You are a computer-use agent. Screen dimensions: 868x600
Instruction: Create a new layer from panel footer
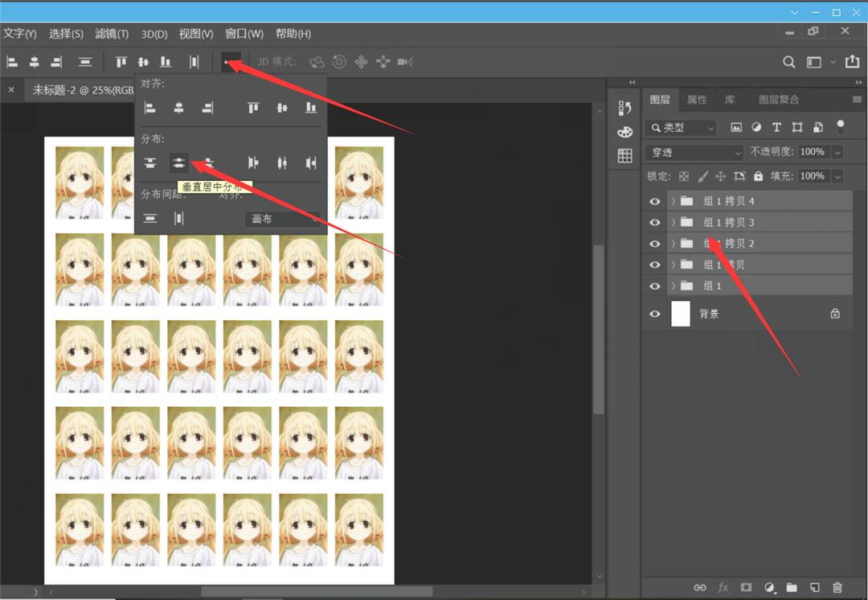click(814, 587)
